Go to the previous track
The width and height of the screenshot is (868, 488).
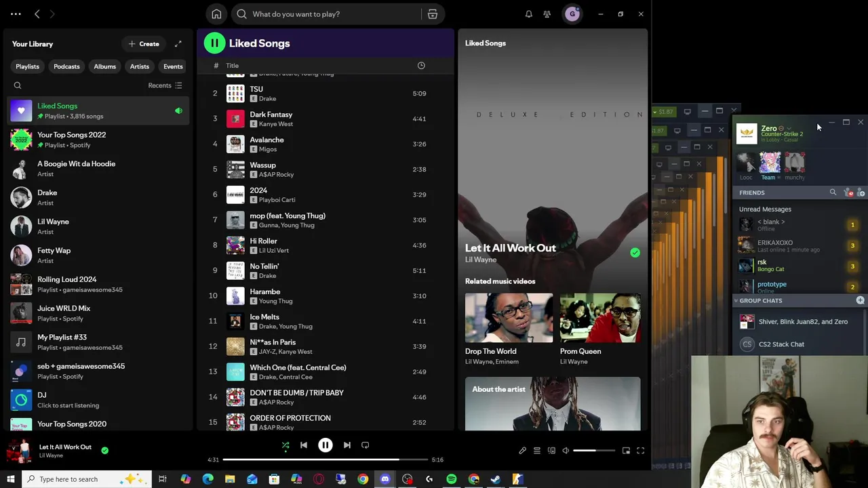[304, 445]
